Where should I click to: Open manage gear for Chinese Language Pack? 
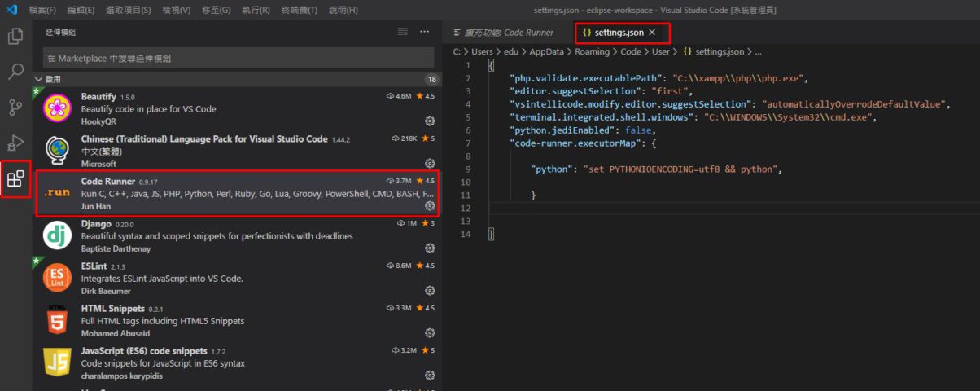tap(430, 164)
